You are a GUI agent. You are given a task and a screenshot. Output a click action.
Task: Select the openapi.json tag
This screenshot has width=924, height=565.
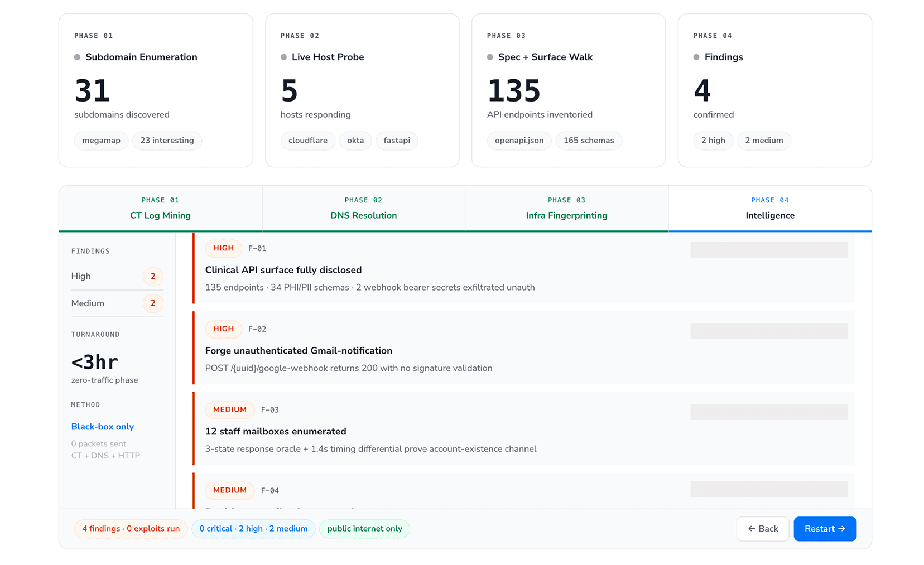[519, 141]
